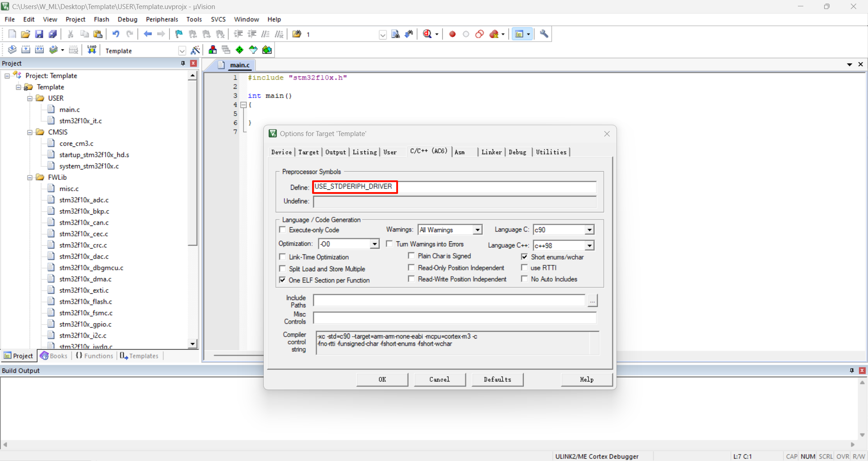Screen dimensions: 868x461
Task: Kill all breakpoints icon with yellow X
Action: coord(494,34)
